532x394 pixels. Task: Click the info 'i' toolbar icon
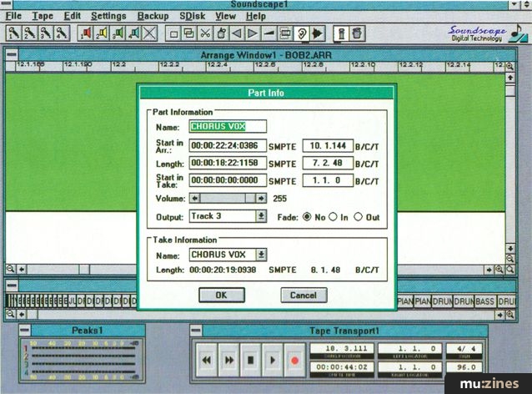[x=341, y=34]
